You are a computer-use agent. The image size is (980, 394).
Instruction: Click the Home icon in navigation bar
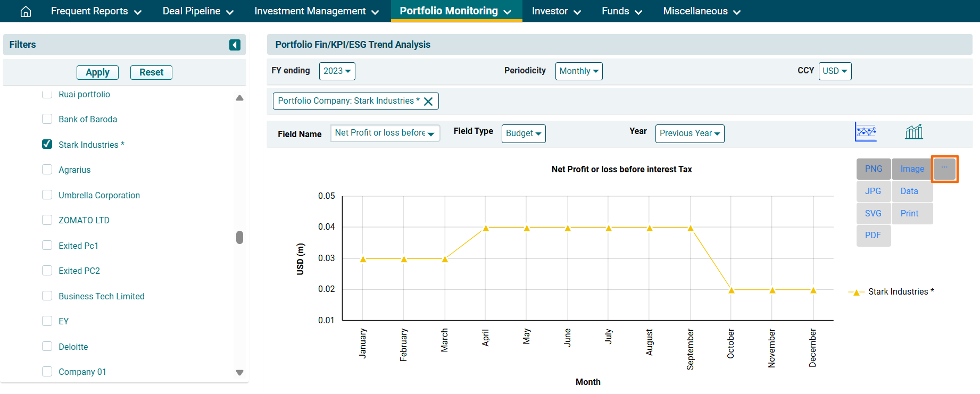tap(26, 11)
